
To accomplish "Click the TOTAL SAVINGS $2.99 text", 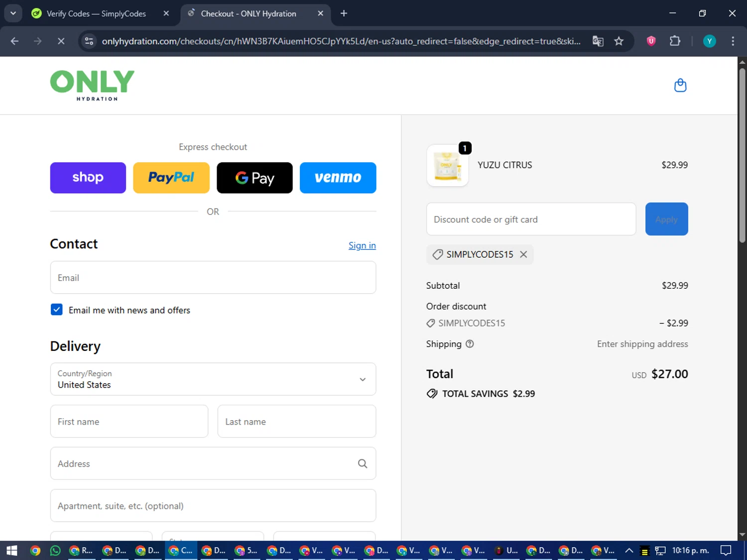I will (489, 394).
